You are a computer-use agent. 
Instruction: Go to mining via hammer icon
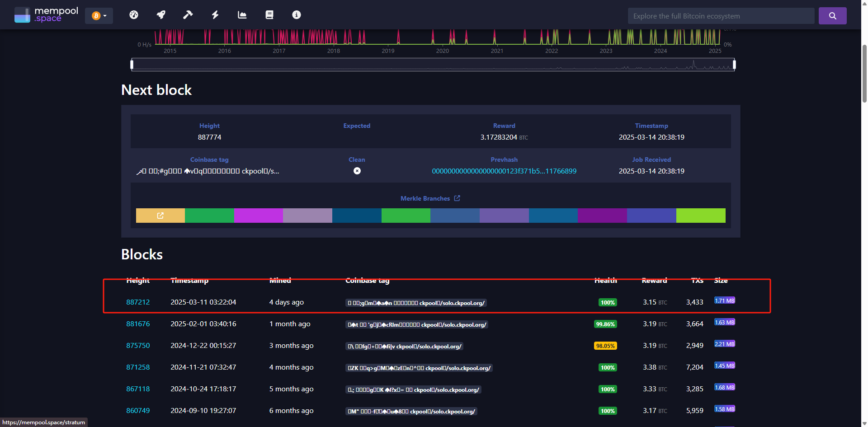tap(188, 15)
